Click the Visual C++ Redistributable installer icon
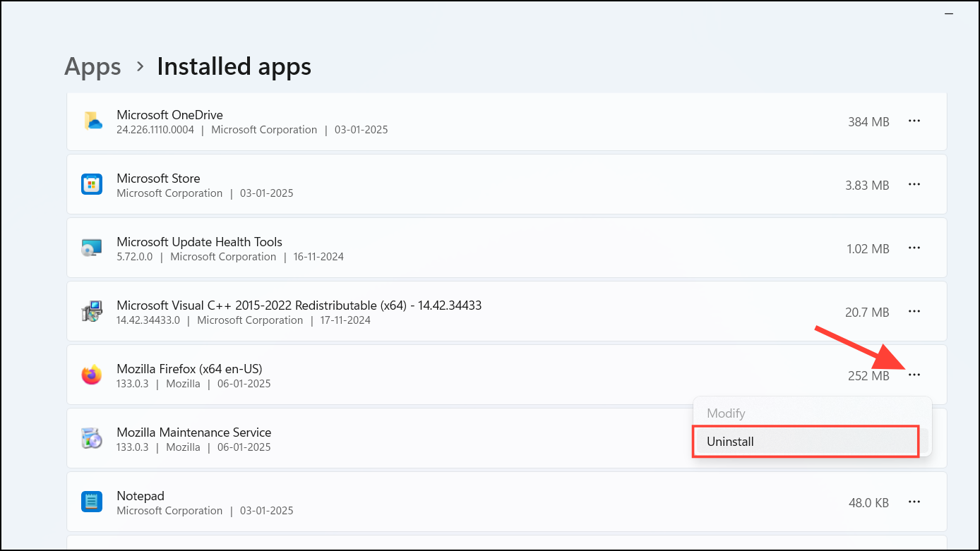The height and width of the screenshot is (551, 980). (x=92, y=312)
